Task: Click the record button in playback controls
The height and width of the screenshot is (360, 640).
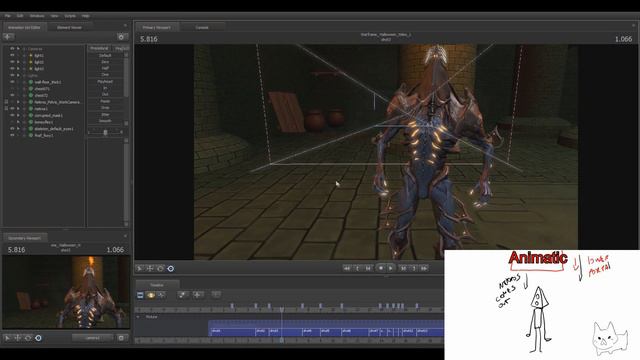Action: [x=380, y=268]
